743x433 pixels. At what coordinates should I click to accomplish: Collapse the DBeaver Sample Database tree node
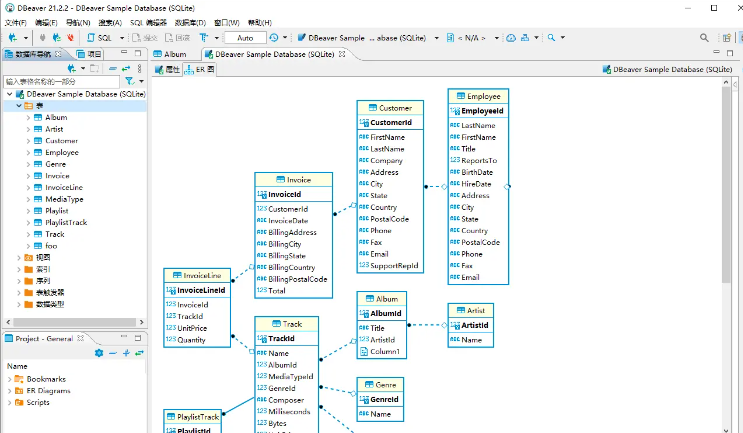[x=9, y=94]
